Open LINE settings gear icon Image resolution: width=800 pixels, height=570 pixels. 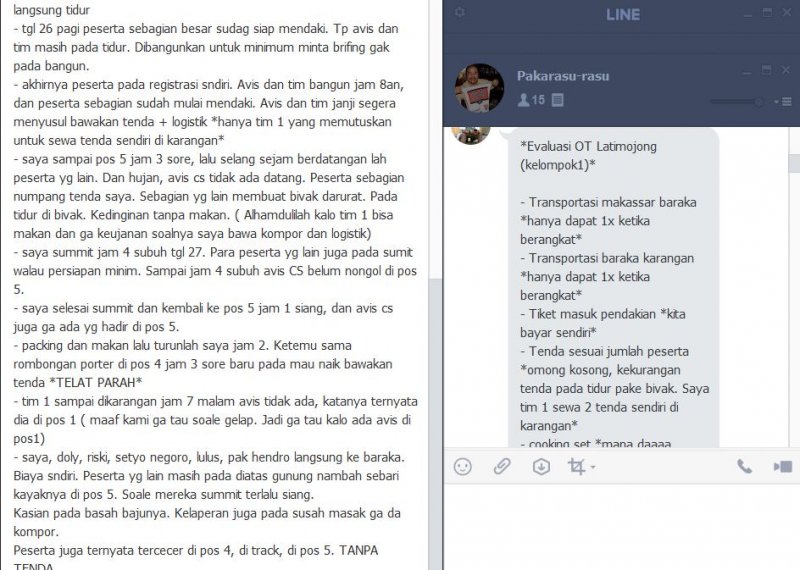coord(459,12)
